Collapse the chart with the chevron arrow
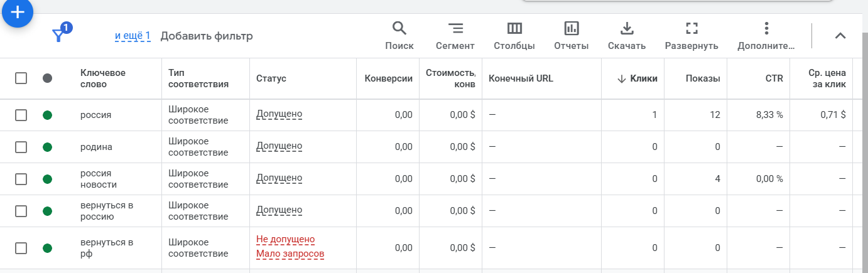The height and width of the screenshot is (273, 868). click(x=840, y=36)
